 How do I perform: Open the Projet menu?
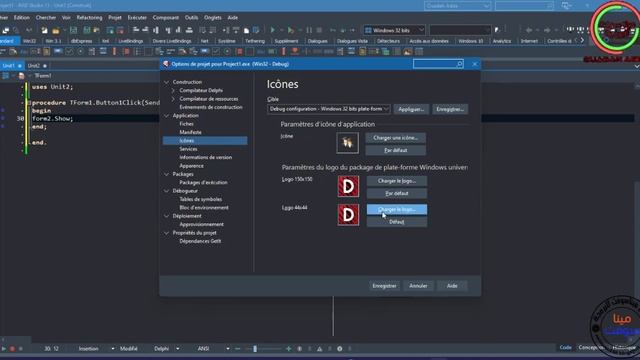point(115,18)
